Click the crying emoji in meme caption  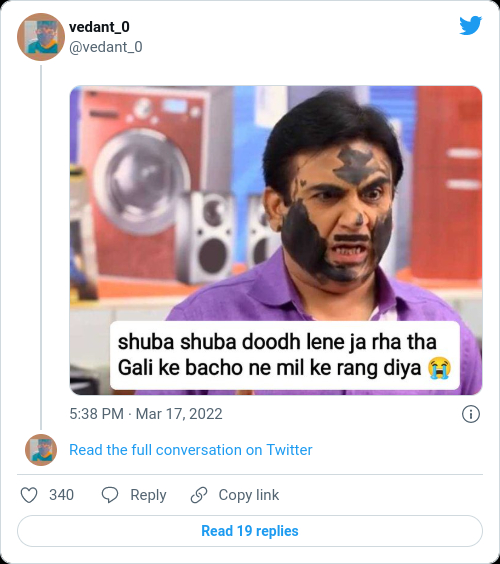pos(439,368)
